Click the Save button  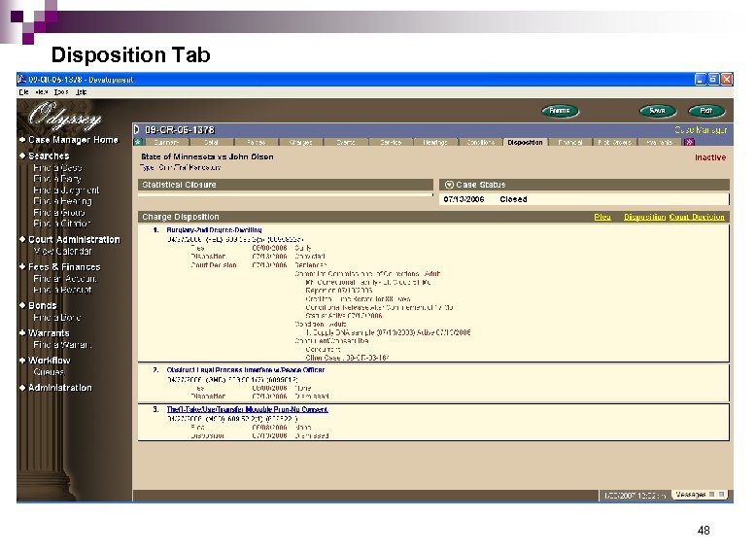click(658, 111)
